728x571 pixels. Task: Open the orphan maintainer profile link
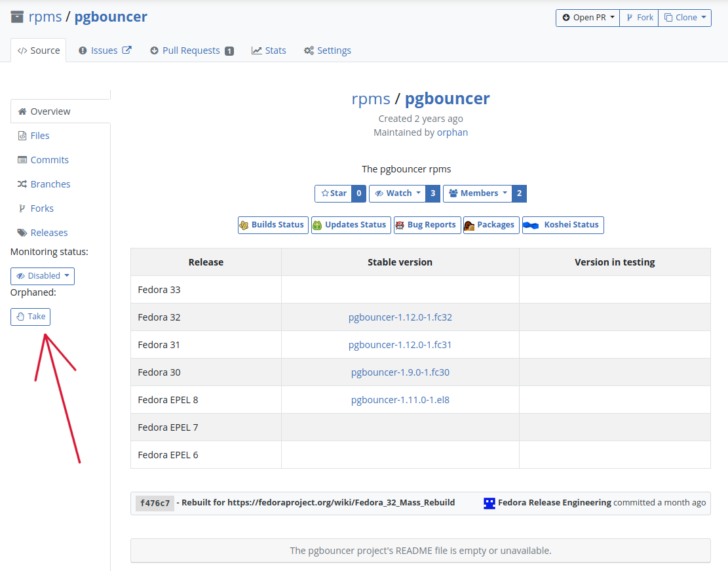452,132
